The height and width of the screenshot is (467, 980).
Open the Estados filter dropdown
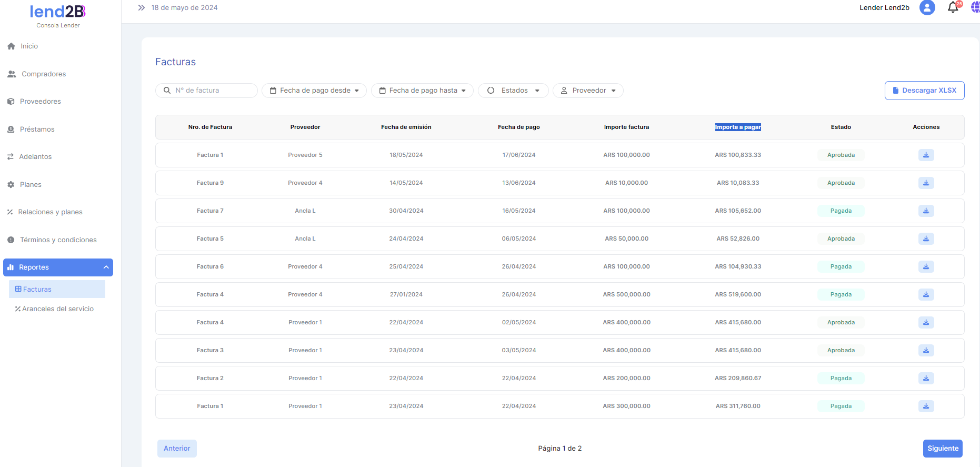tap(513, 91)
